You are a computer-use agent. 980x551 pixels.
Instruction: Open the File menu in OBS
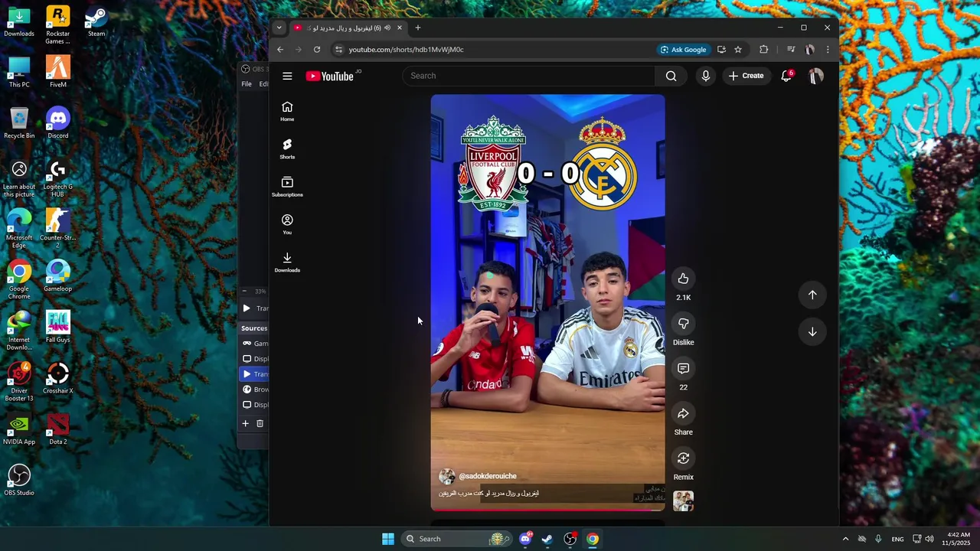(x=247, y=84)
